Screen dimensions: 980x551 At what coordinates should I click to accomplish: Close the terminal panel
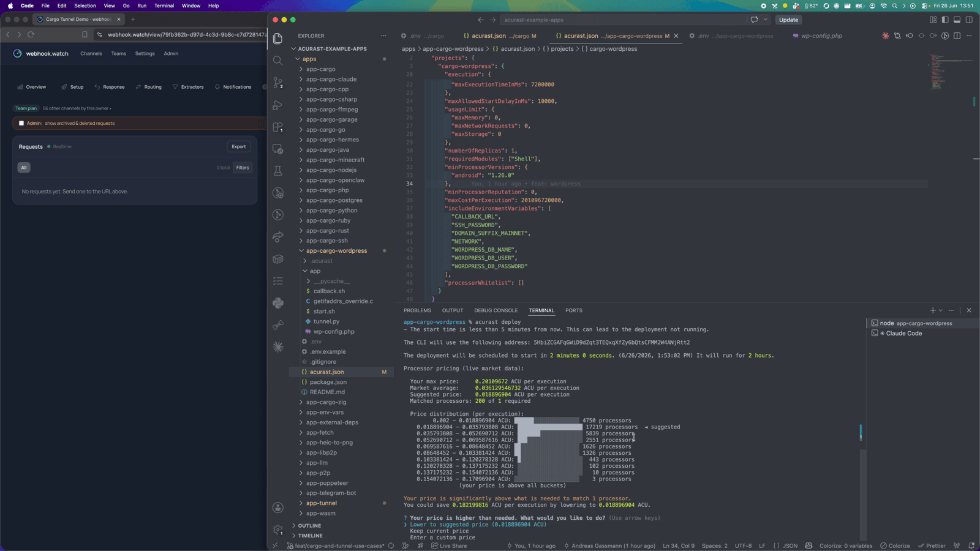969,310
